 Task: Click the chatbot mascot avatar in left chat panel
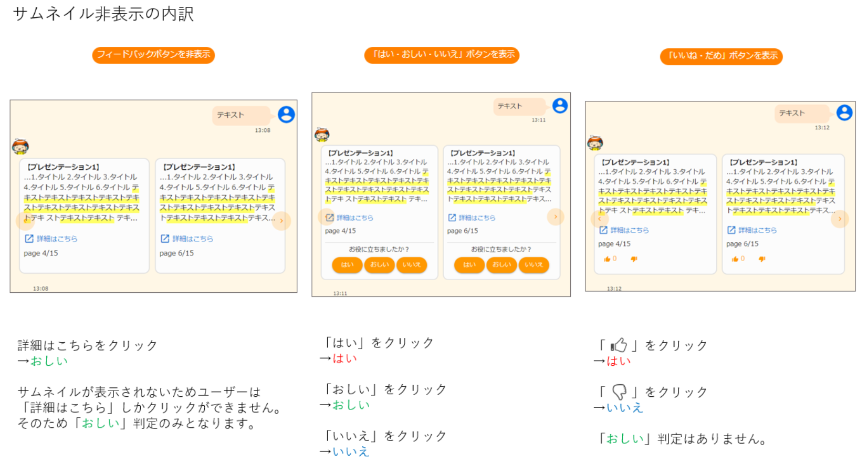pos(20,147)
